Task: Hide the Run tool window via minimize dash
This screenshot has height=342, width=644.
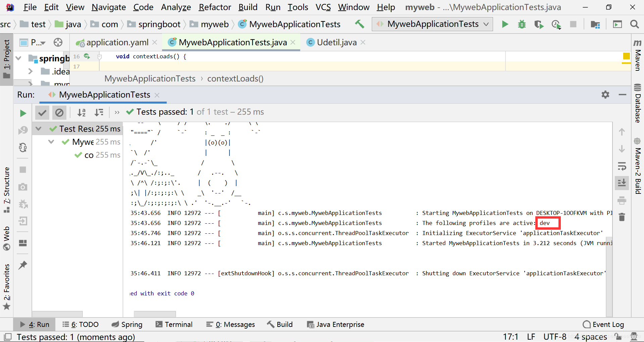Action: (623, 95)
